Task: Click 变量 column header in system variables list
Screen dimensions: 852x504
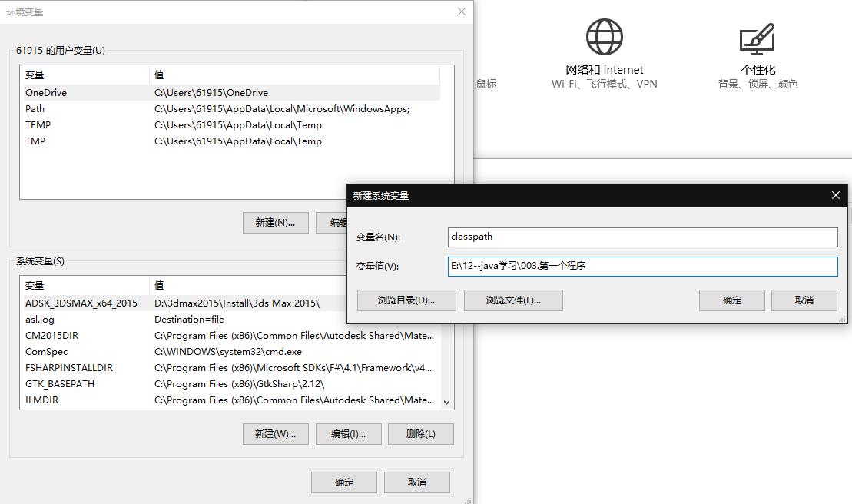Action: [85, 286]
